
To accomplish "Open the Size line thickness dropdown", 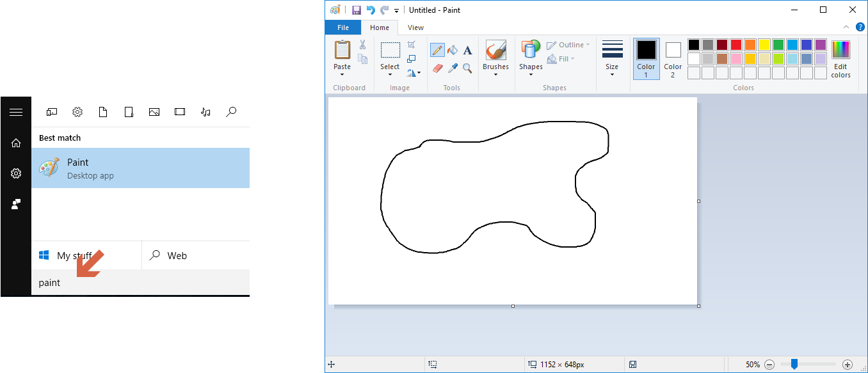I will pos(612,58).
